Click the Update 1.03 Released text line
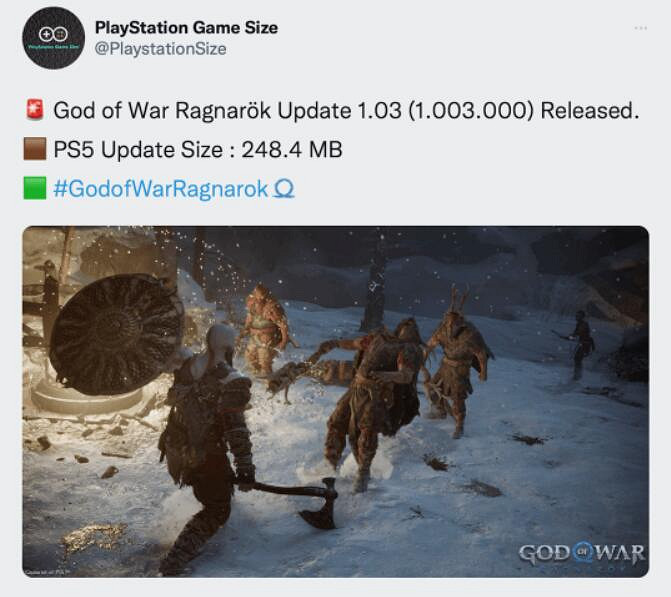This screenshot has width=671, height=597. (x=346, y=110)
